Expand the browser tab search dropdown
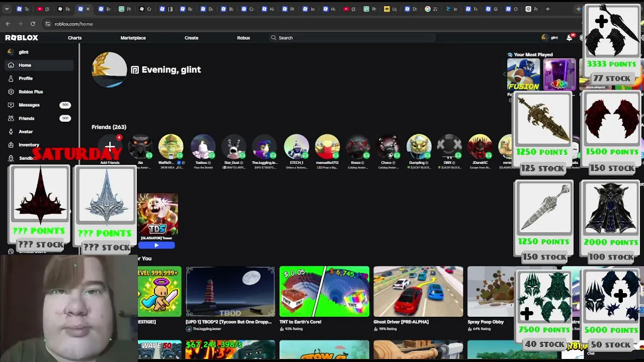The image size is (644, 362). tap(7, 9)
